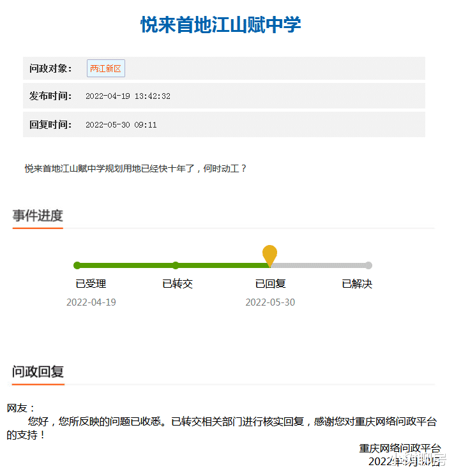The image size is (454, 476).
Task: Click the yellow progress pin marker
Action: click(x=269, y=255)
